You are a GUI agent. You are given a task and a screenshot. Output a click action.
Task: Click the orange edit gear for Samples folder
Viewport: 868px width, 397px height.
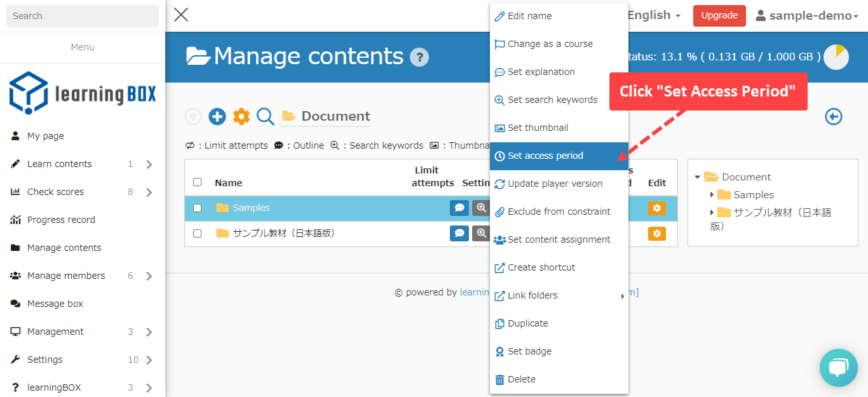656,208
